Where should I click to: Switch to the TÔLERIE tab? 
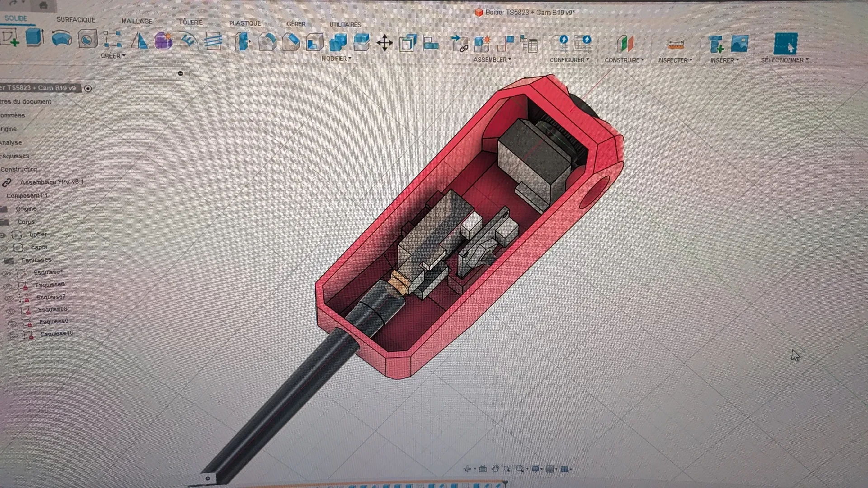[190, 22]
